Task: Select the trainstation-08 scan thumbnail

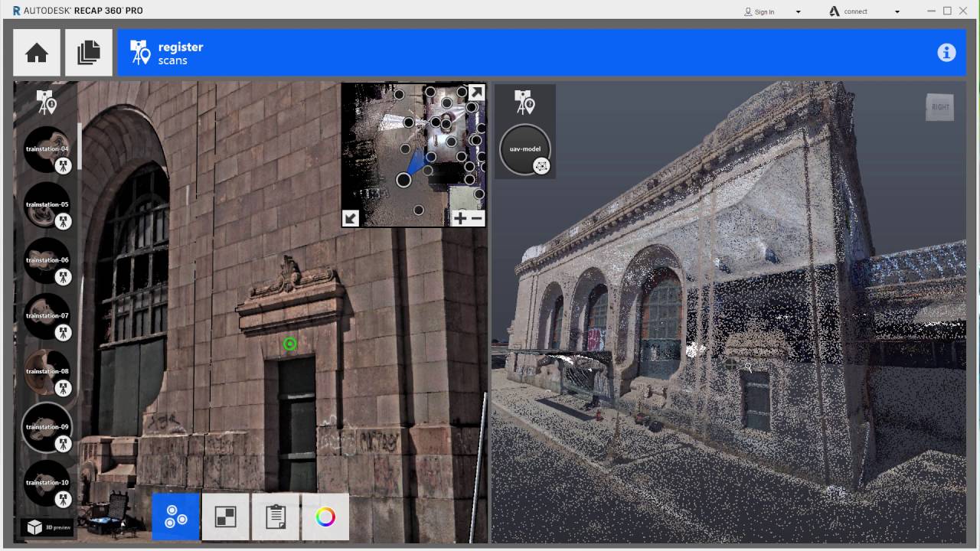Action: [47, 372]
